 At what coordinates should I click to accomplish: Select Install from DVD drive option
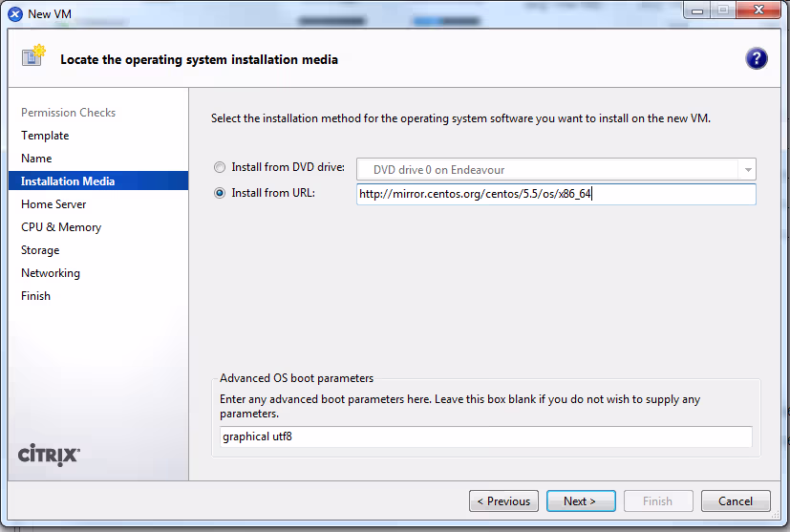coord(221,167)
